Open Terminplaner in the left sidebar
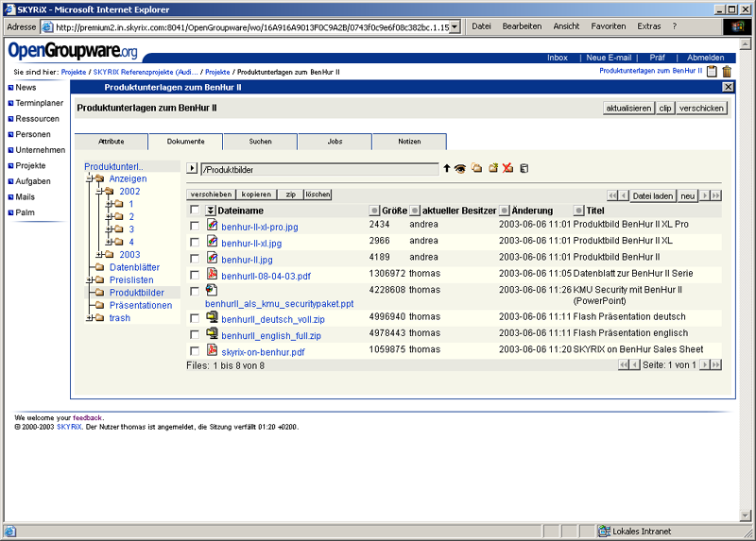This screenshot has height=541, width=756. coord(39,103)
